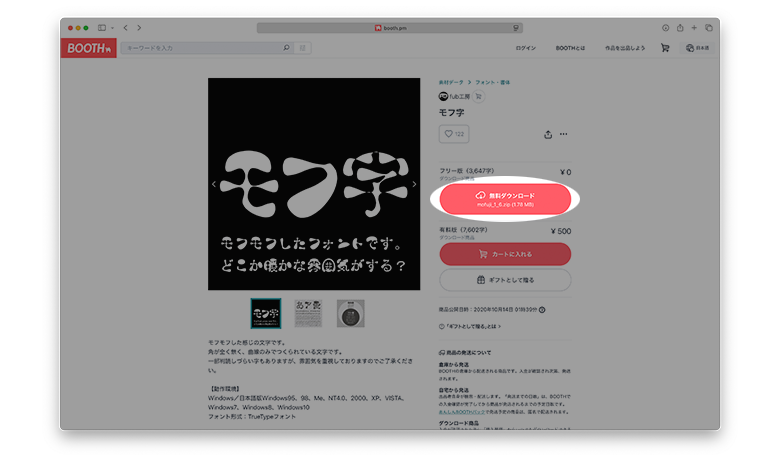The height and width of the screenshot is (455, 780).
Task: Click the info icon next to 商品公開日時
Action: (x=542, y=310)
